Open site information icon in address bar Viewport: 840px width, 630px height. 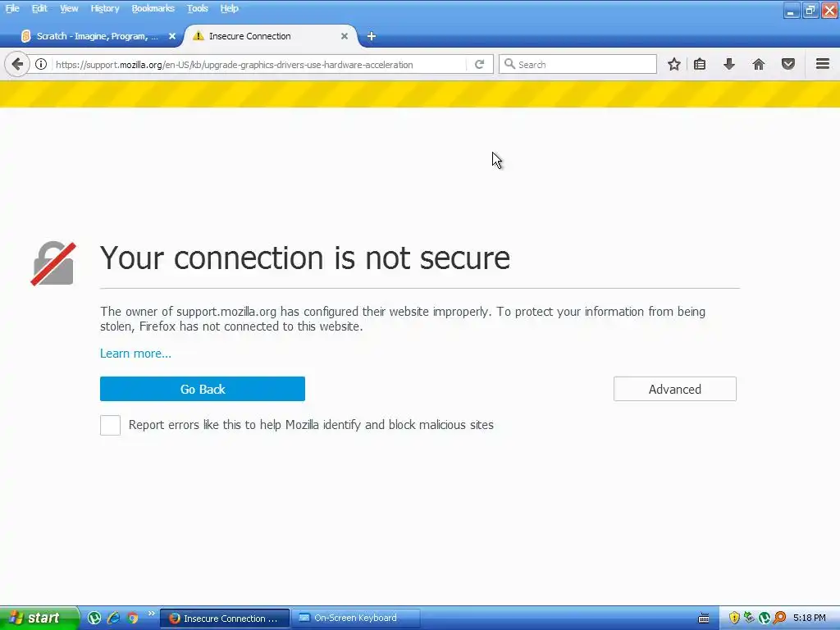coord(41,64)
